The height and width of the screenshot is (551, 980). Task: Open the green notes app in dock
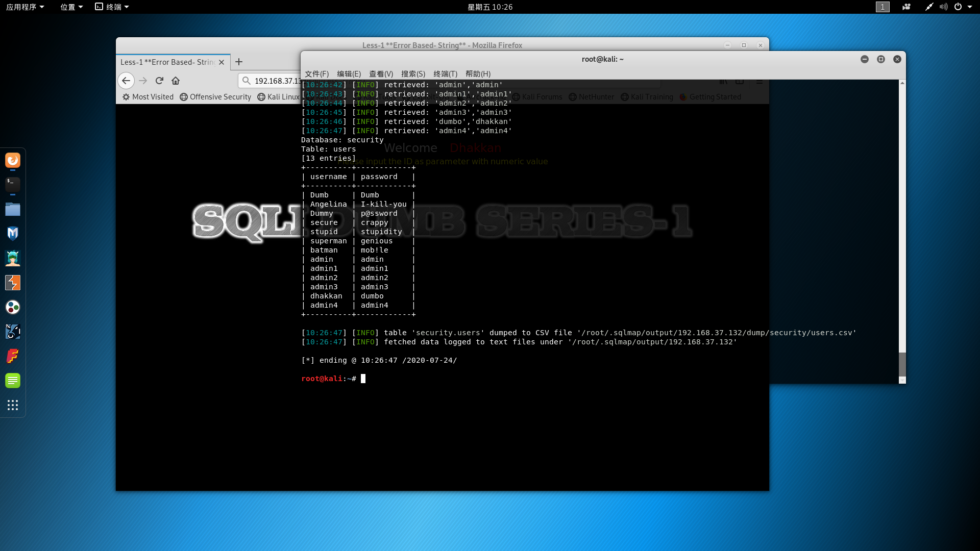[x=13, y=381]
